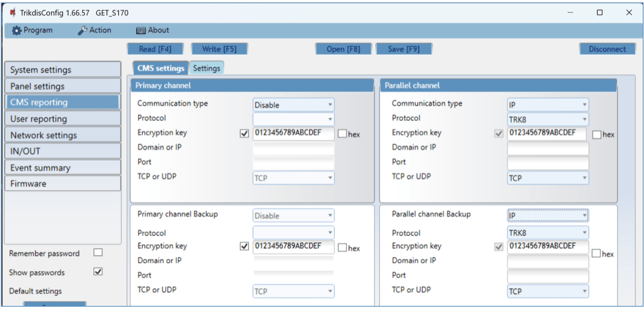644x309 pixels.
Task: Click Parallel channel Domain or IP field
Action: 547,148
